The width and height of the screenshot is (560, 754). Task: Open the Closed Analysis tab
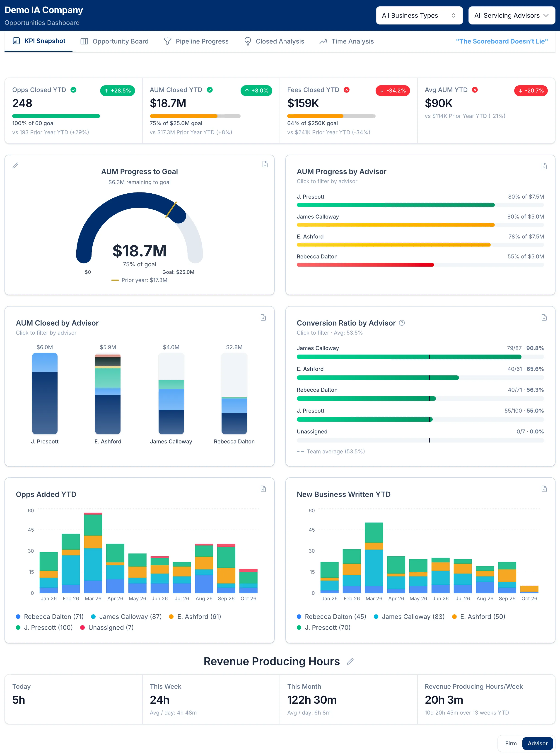[x=274, y=41]
